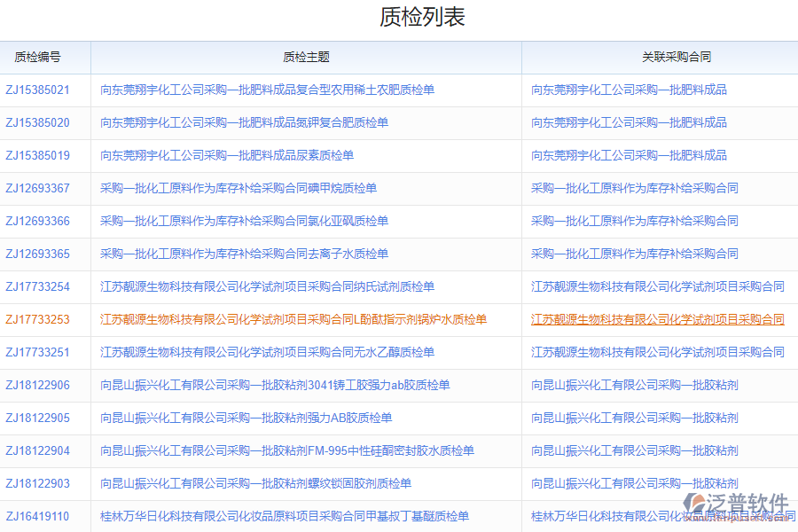Open quality inspection record ZJ15385021
Image resolution: width=798 pixels, height=532 pixels.
coord(40,90)
